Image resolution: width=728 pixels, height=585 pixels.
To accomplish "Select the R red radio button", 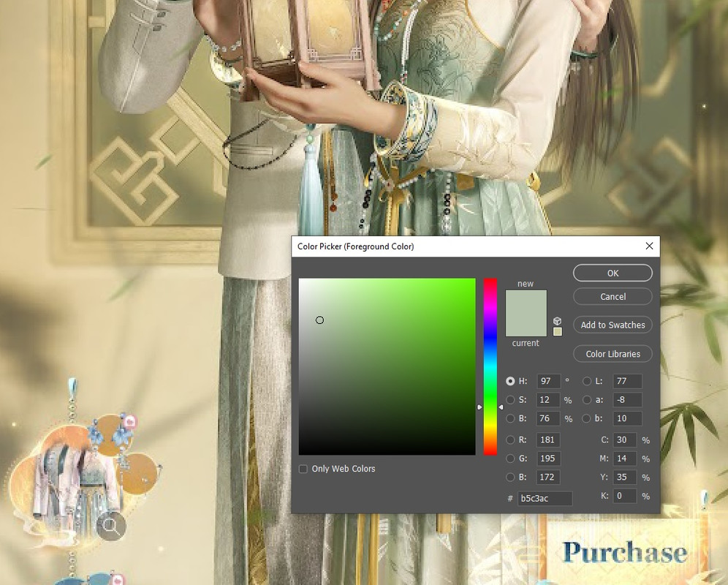I will [510, 439].
